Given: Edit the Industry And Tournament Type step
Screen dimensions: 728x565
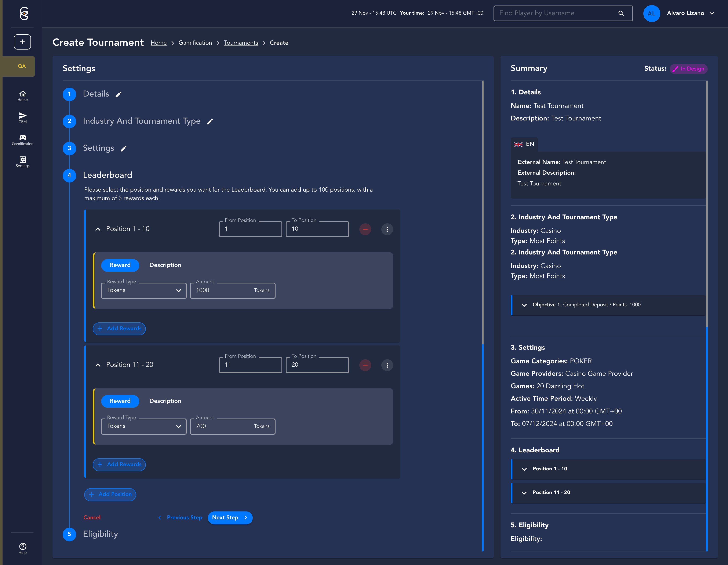Looking at the screenshot, I should pos(210,122).
